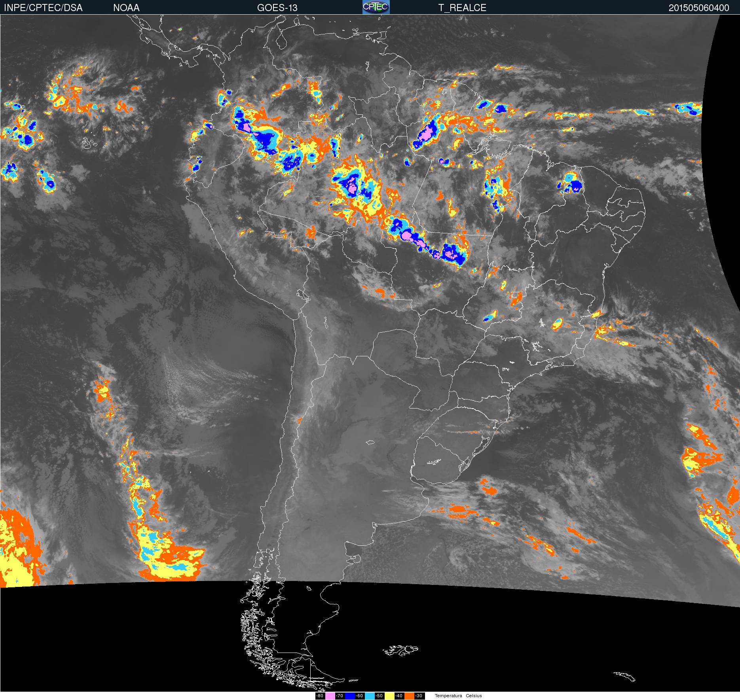The height and width of the screenshot is (700, 740).
Task: Click the T_REALCE product label
Action: coord(462,8)
